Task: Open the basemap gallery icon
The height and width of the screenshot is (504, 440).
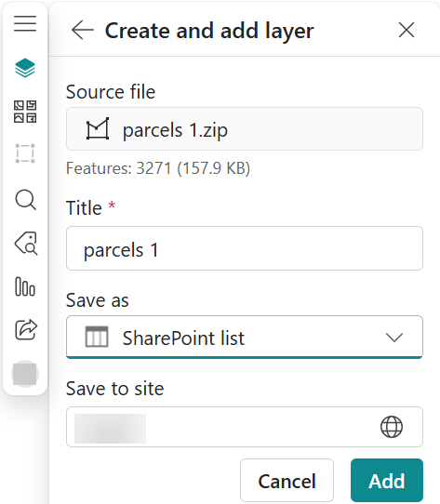Action: coord(25,112)
